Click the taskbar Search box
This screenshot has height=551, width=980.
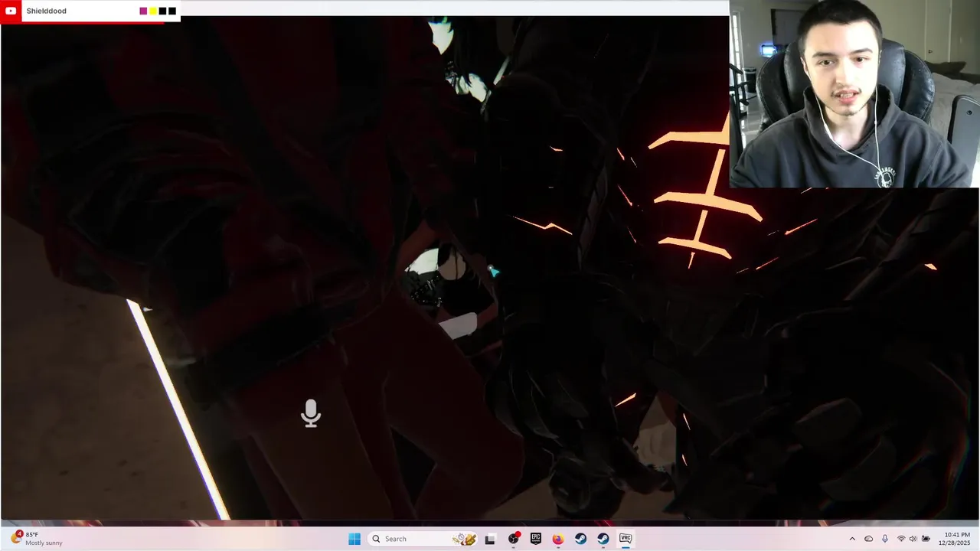pyautogui.click(x=423, y=539)
